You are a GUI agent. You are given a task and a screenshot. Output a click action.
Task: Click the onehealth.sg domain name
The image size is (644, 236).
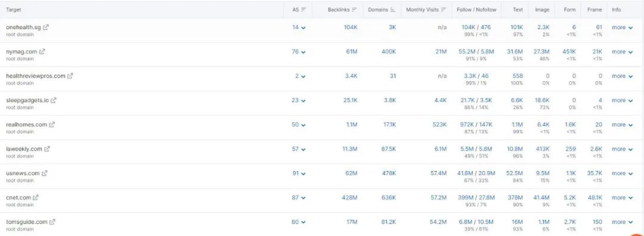[23, 27]
